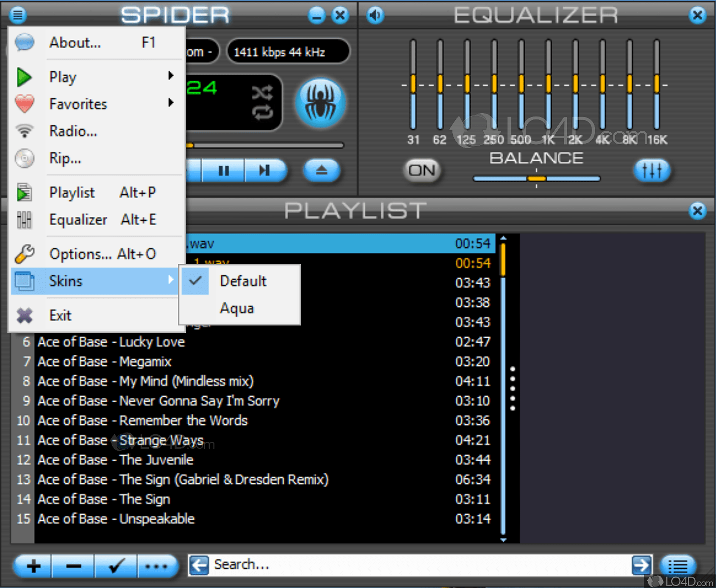Click the green Play triangle icon
The image size is (716, 588).
click(x=24, y=77)
